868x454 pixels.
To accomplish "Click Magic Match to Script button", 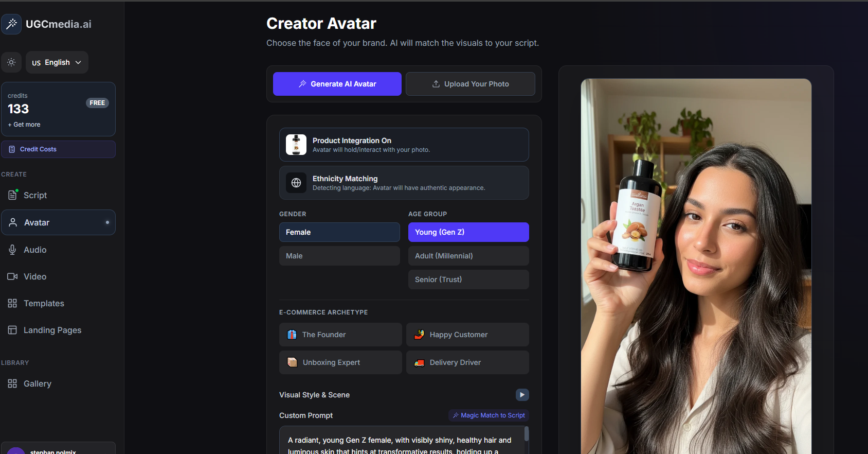I will (x=489, y=415).
